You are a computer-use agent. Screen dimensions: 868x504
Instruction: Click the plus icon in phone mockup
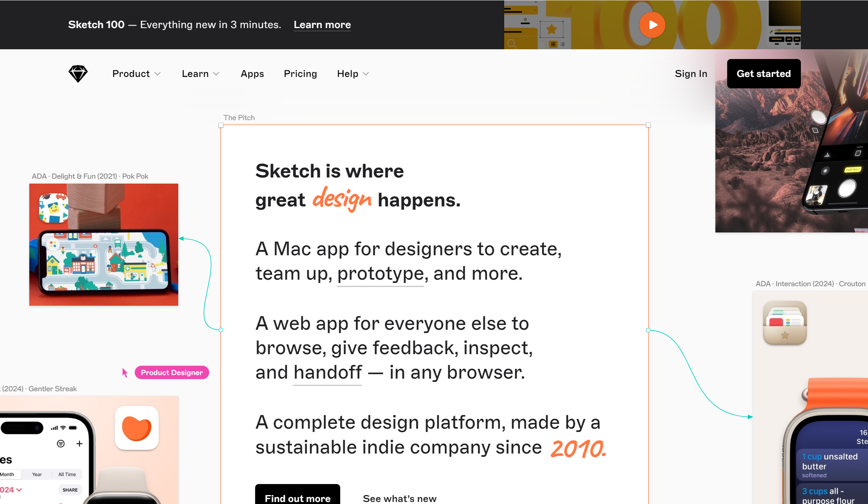click(x=79, y=443)
